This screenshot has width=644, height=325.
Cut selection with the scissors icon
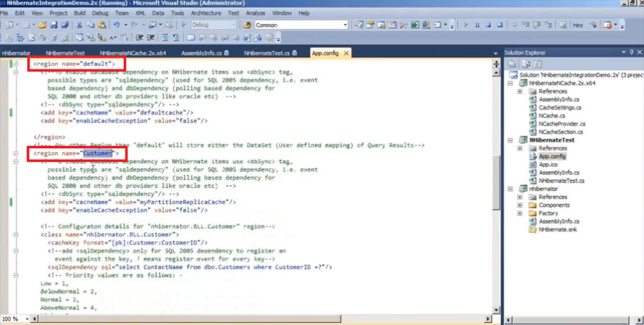(x=79, y=25)
